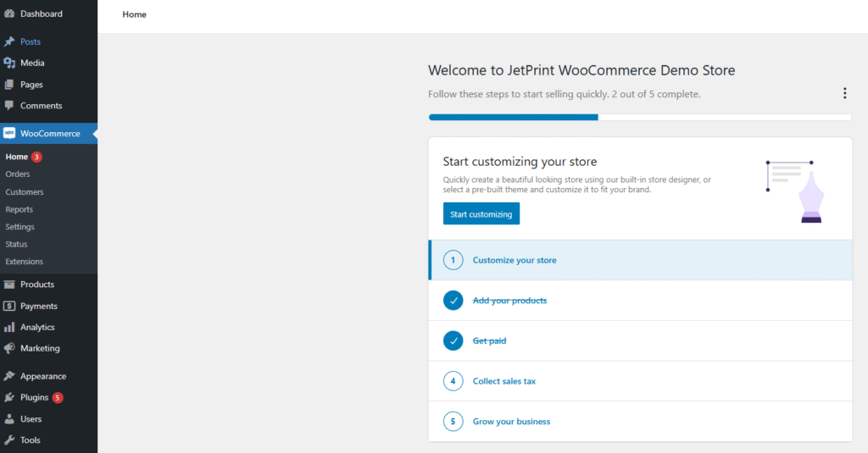Image resolution: width=868 pixels, height=453 pixels.
Task: Click the setup progress bar
Action: pos(640,117)
